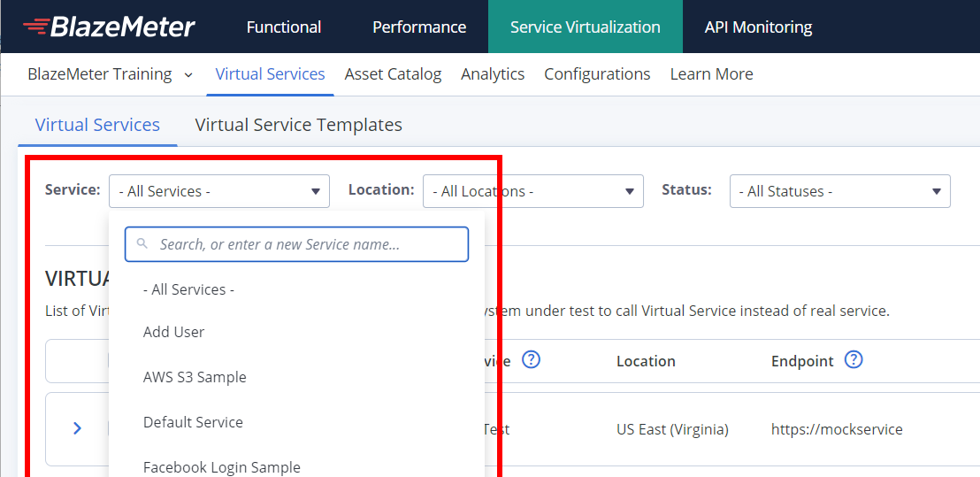The image size is (980, 477).
Task: Click the Service column help icon
Action: (532, 360)
